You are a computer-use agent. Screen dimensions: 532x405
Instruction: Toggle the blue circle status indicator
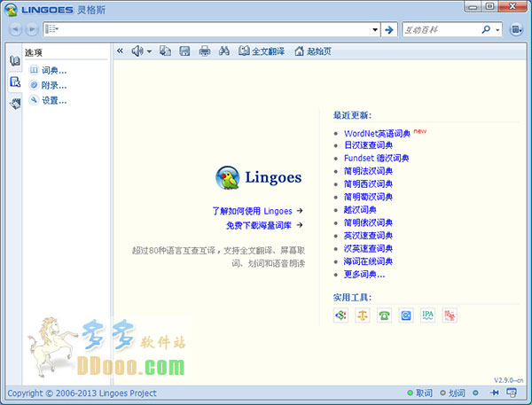(475, 393)
